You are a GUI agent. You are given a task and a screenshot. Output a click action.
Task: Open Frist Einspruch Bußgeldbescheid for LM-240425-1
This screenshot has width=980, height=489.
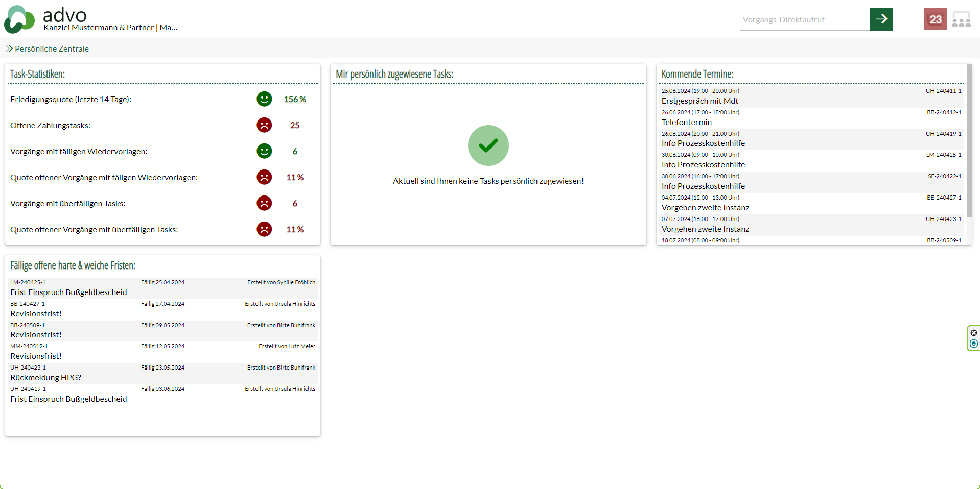point(68,292)
